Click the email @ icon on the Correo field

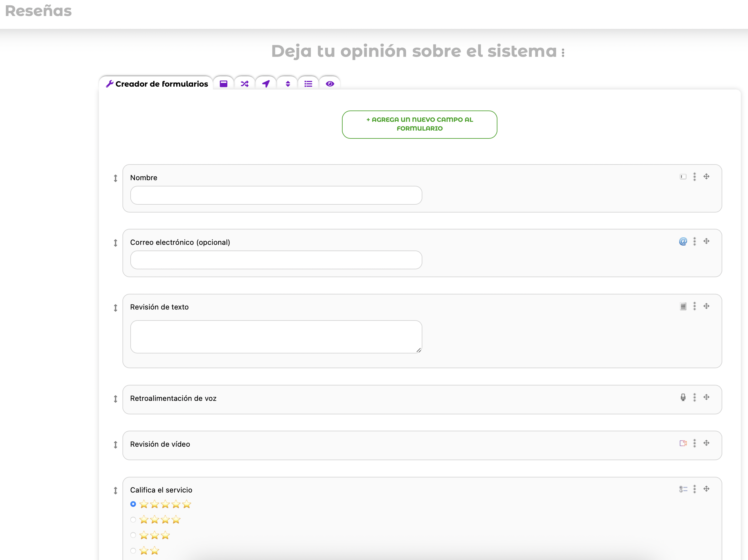pos(683,241)
